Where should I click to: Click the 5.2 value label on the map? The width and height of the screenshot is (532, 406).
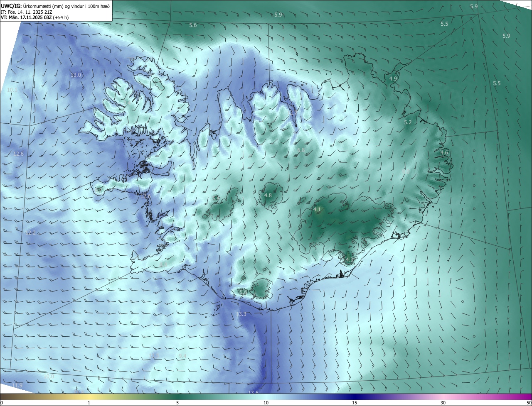point(408,122)
